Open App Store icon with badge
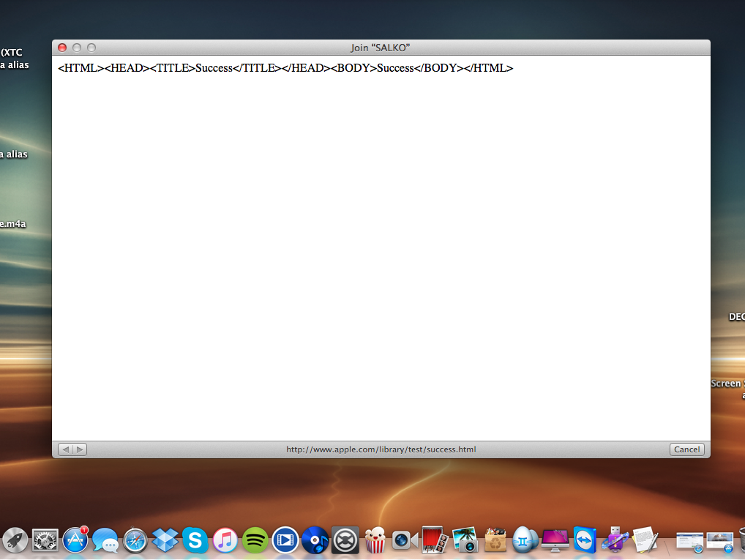 point(75,540)
